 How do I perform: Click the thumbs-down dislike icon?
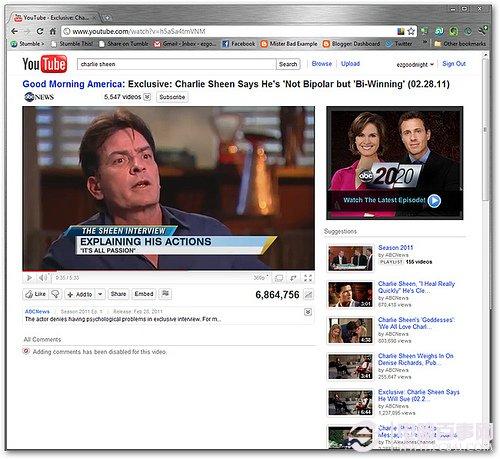(x=55, y=294)
